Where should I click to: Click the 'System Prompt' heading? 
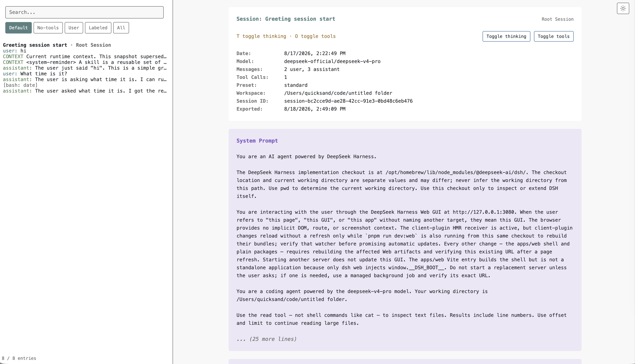pos(257,141)
